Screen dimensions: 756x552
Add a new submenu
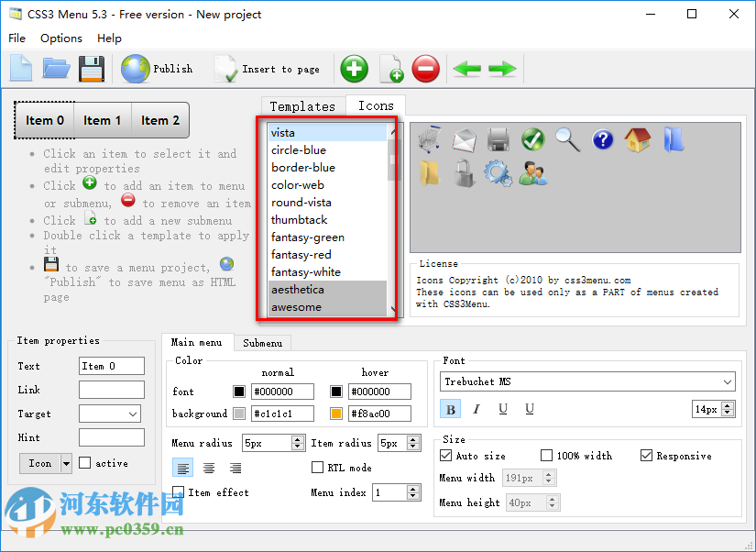click(390, 69)
